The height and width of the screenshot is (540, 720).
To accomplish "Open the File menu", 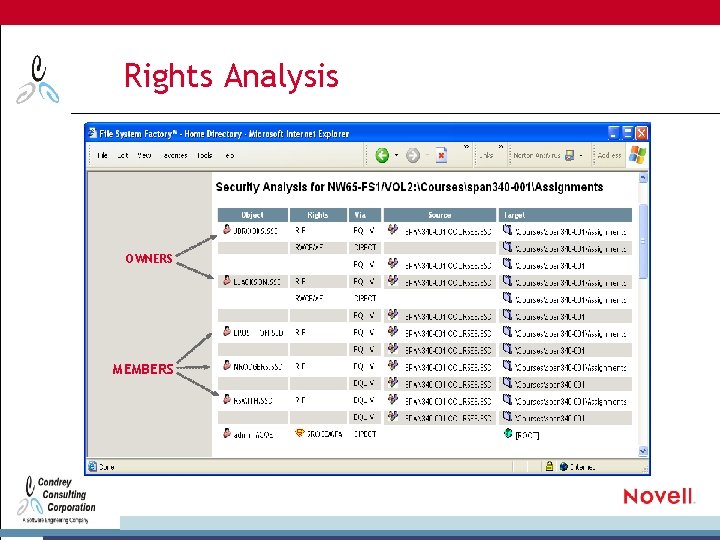I will [102, 156].
